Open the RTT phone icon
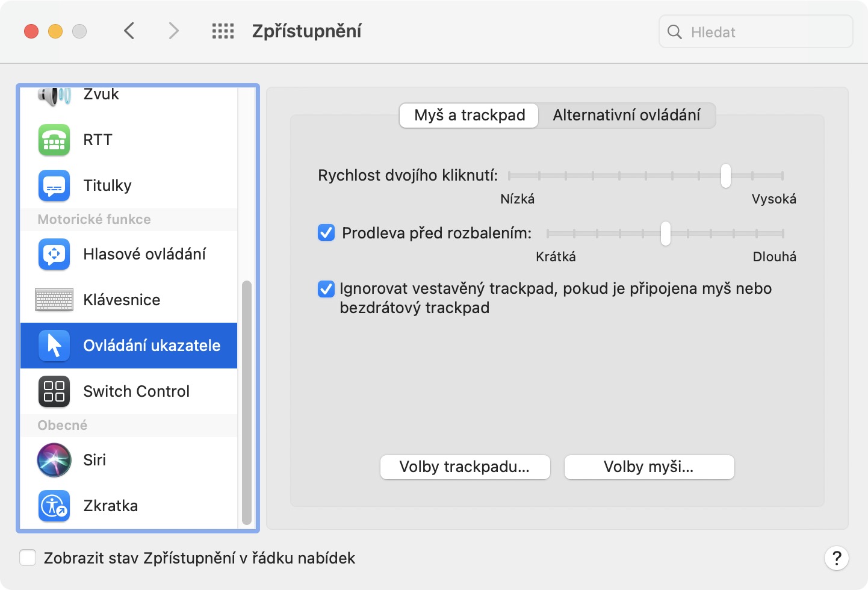 54,140
